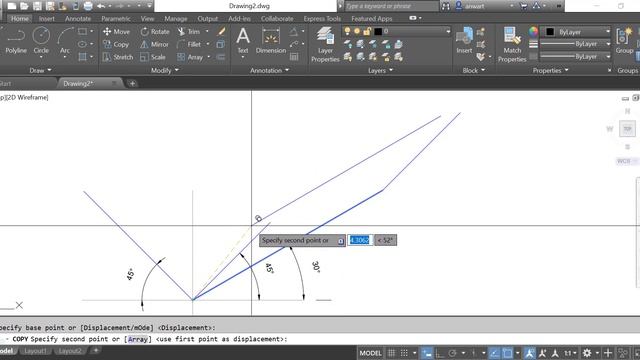Activate the Mirror command

154,44
